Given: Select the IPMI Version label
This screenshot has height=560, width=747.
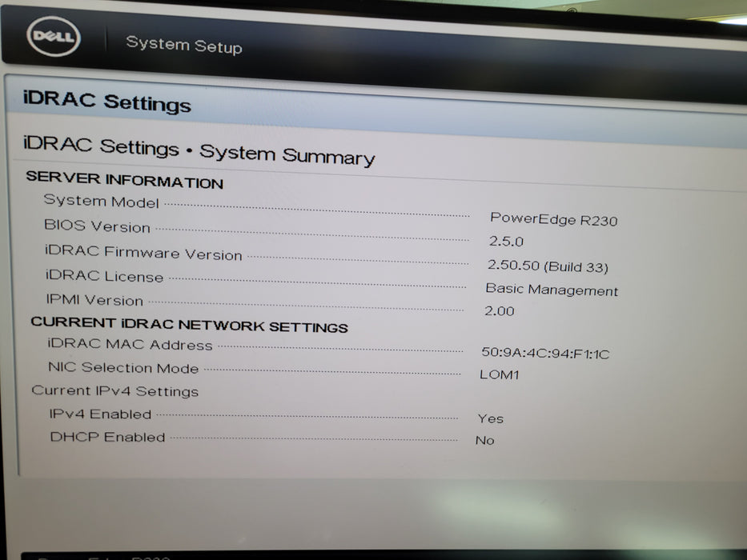Looking at the screenshot, I should 94,299.
